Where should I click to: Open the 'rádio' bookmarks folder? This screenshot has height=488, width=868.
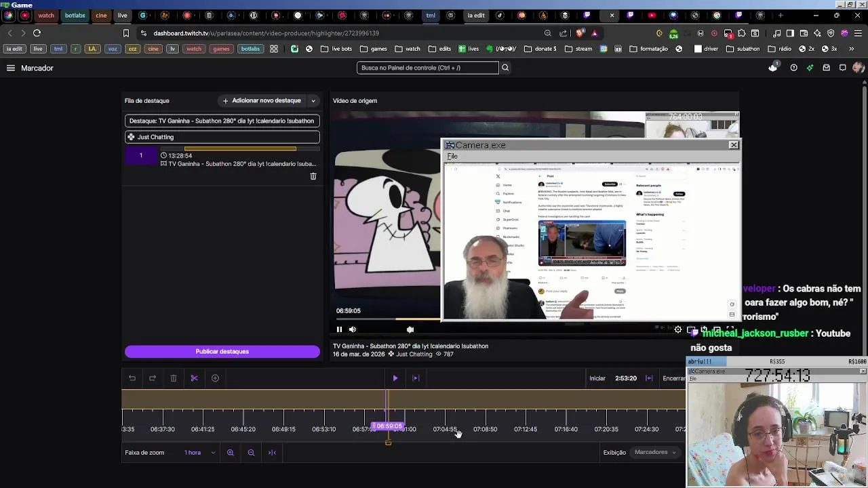tap(779, 49)
